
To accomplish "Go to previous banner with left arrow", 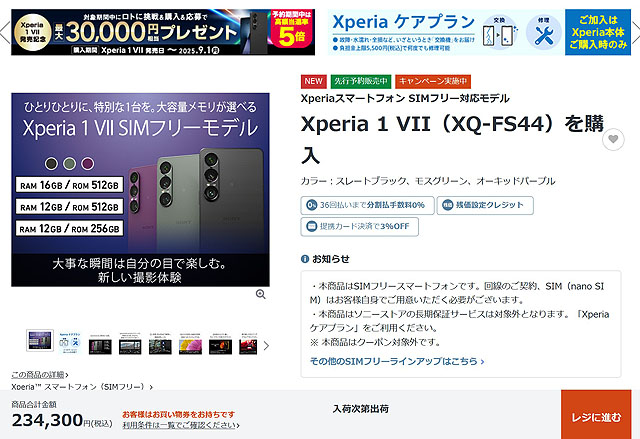I will tap(4, 32).
